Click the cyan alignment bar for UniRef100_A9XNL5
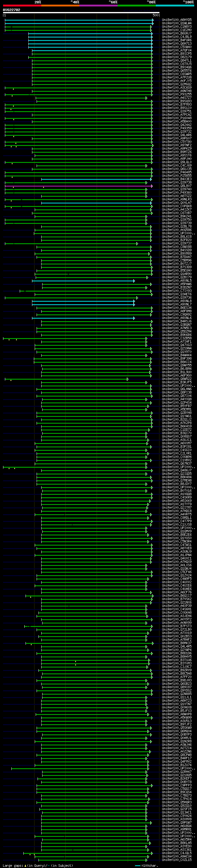Viewport: 197px width, 868px height. click(x=83, y=281)
